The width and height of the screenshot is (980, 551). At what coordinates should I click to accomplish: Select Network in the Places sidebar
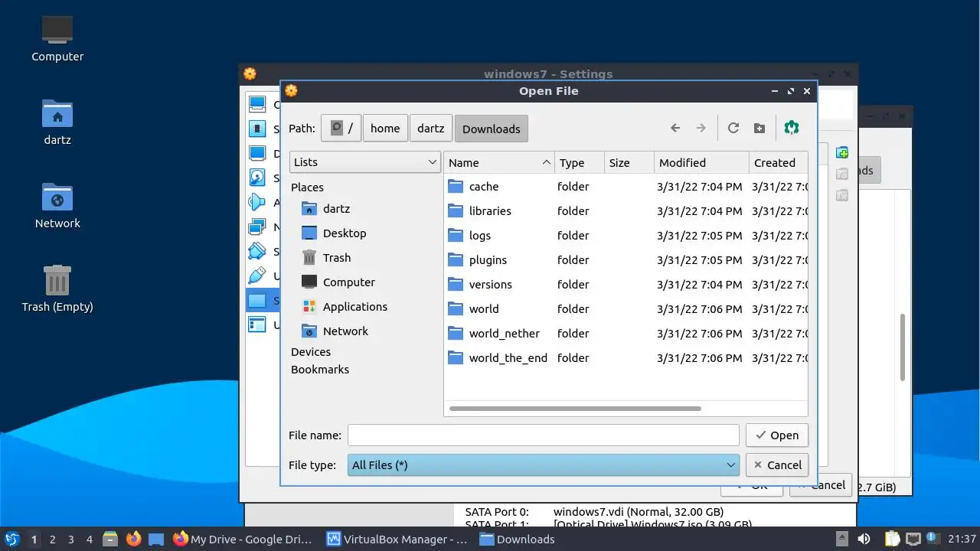[345, 331]
